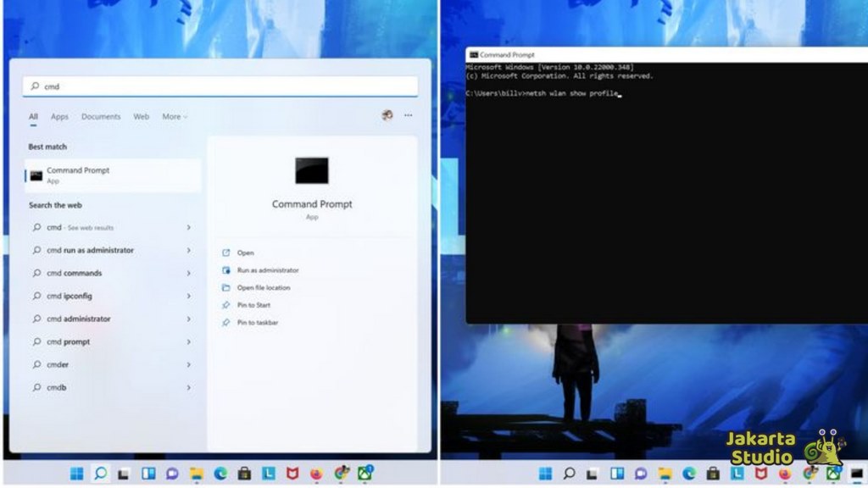Click the user profile avatar in search panel
The image size is (868, 488).
click(387, 116)
